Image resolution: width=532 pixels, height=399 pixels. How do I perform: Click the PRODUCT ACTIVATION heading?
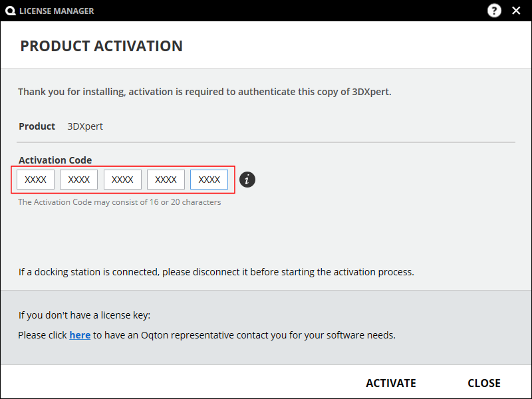(x=101, y=46)
